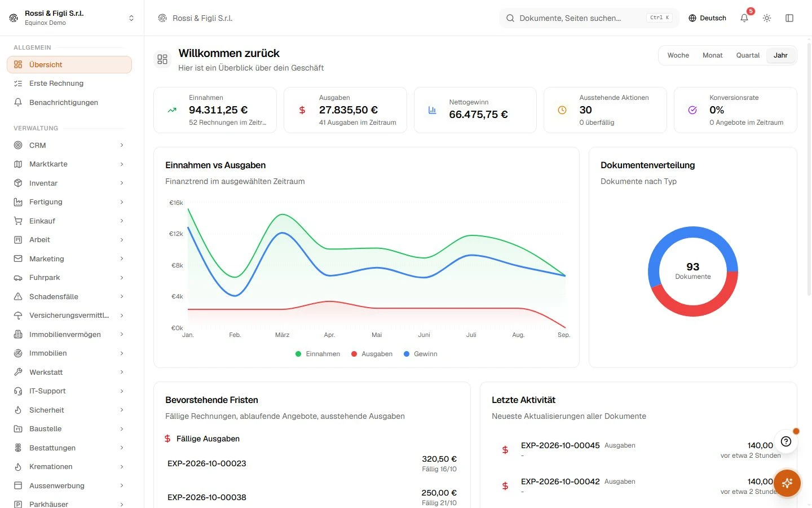Click the Sicherheit flame icon
This screenshot has width=812, height=508.
[x=18, y=410]
